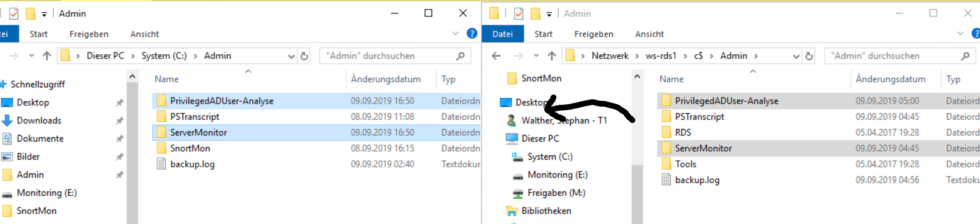Select Downloads in left navigation pane
This screenshot has height=224, width=980.
tap(39, 120)
